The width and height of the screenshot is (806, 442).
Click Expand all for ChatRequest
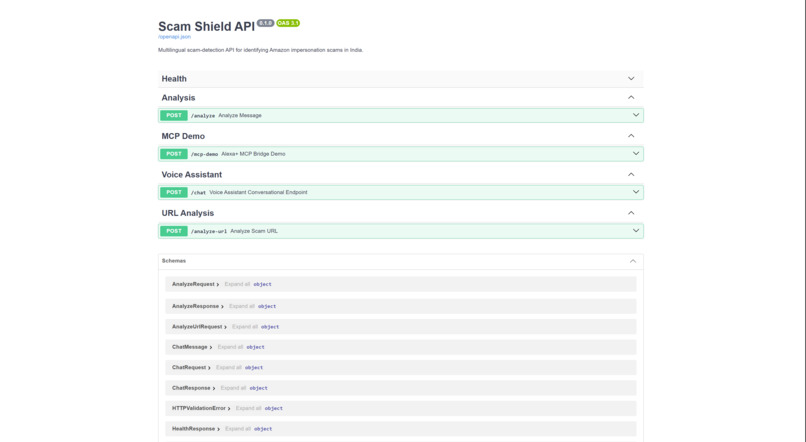[x=229, y=367]
